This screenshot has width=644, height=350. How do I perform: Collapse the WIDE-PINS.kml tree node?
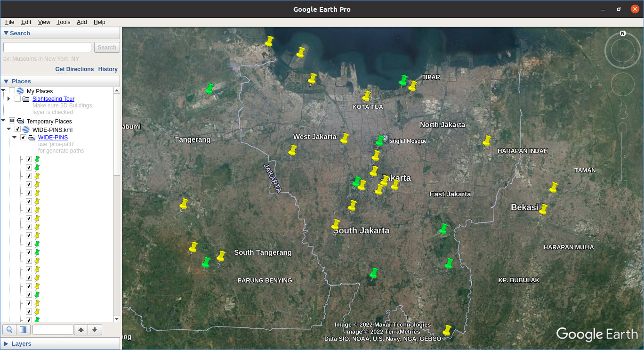[x=9, y=129]
